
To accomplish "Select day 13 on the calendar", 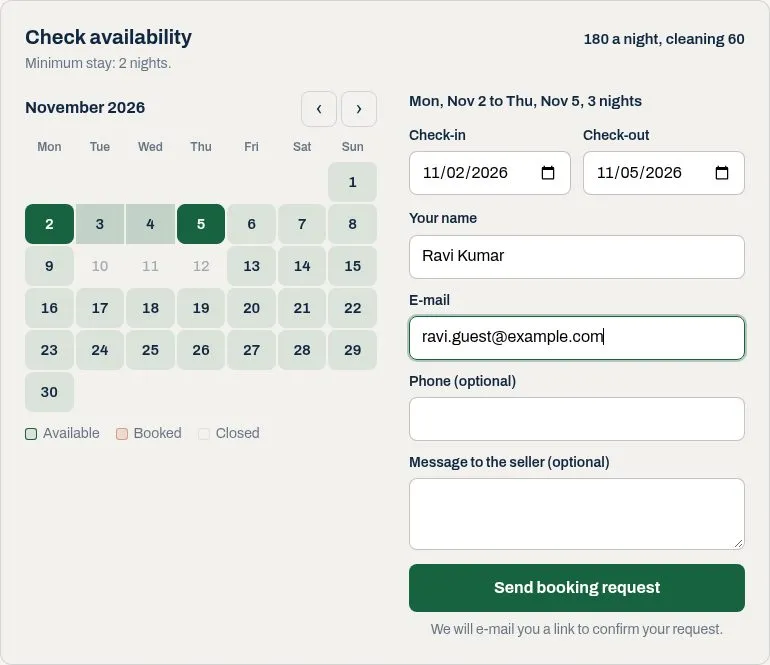I will pos(251,266).
